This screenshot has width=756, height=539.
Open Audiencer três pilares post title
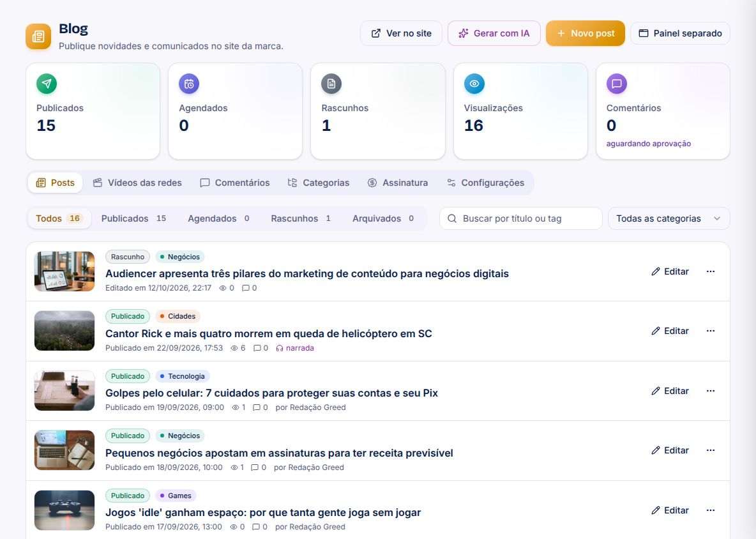pos(307,274)
